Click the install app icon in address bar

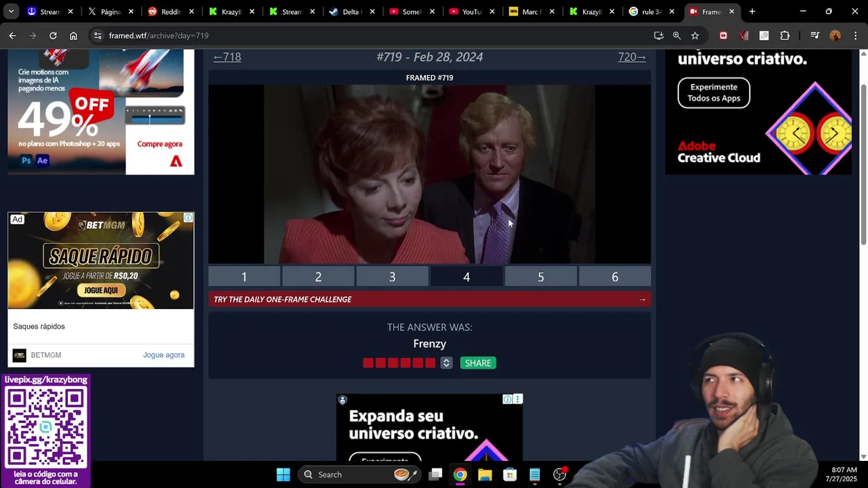coord(658,35)
